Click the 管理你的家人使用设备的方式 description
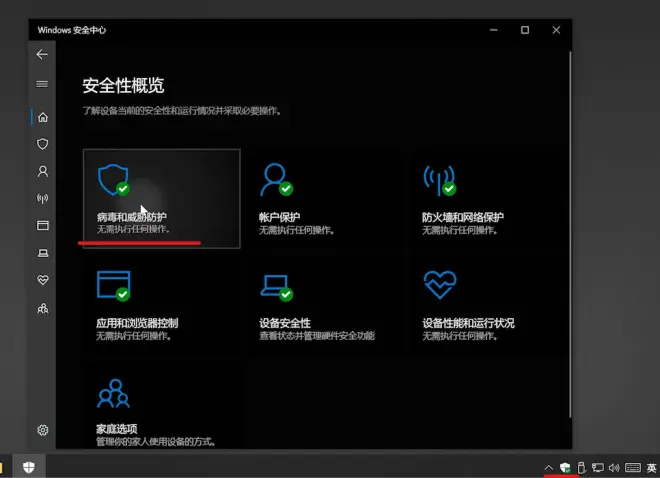Screen dimensions: 660x478 [156, 441]
